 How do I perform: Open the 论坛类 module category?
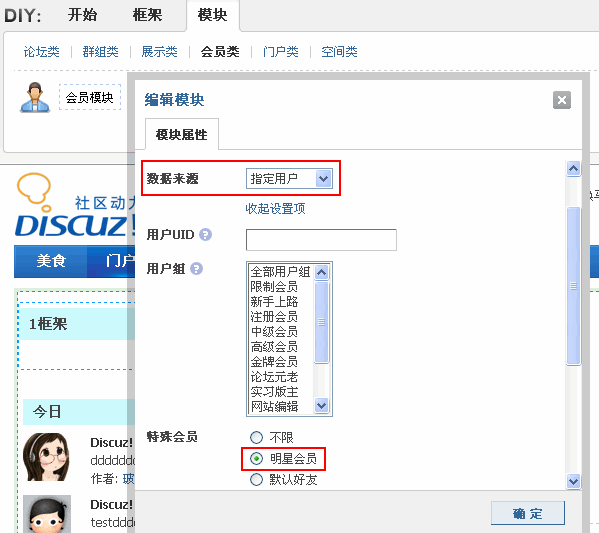[x=42, y=52]
